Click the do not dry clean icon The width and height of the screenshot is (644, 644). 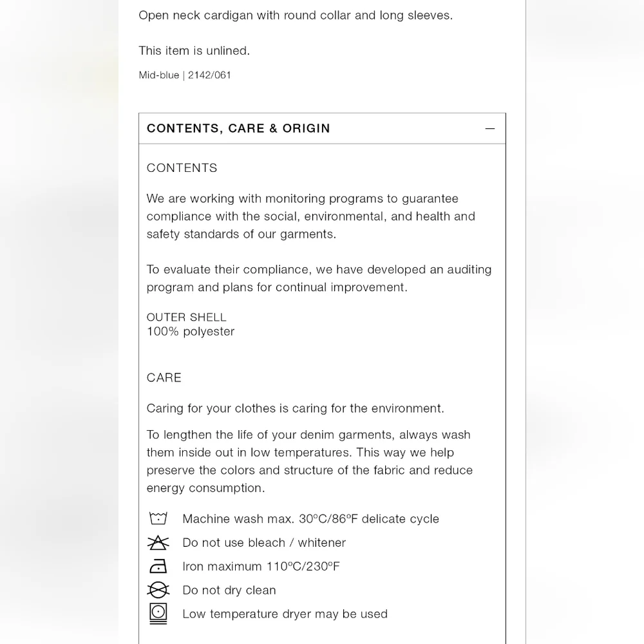(x=158, y=590)
